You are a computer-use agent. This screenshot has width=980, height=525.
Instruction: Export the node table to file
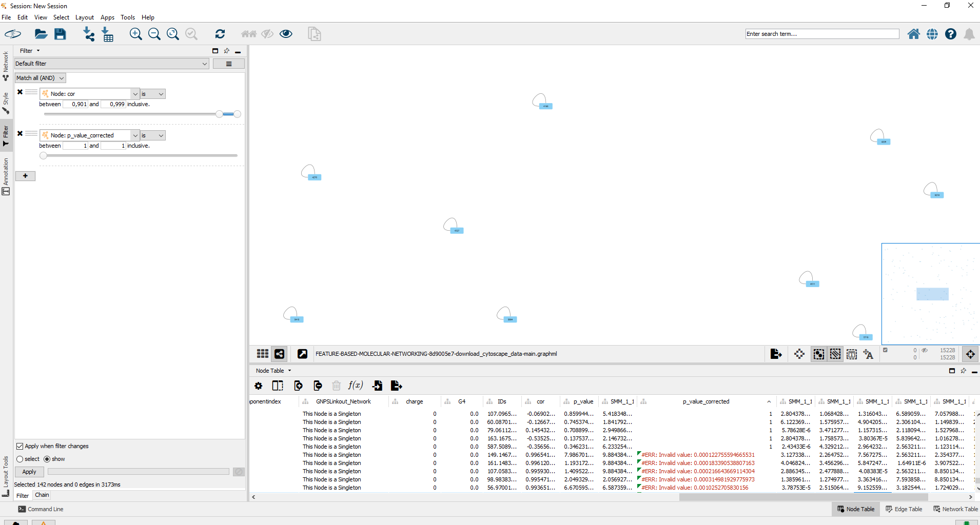click(x=396, y=386)
